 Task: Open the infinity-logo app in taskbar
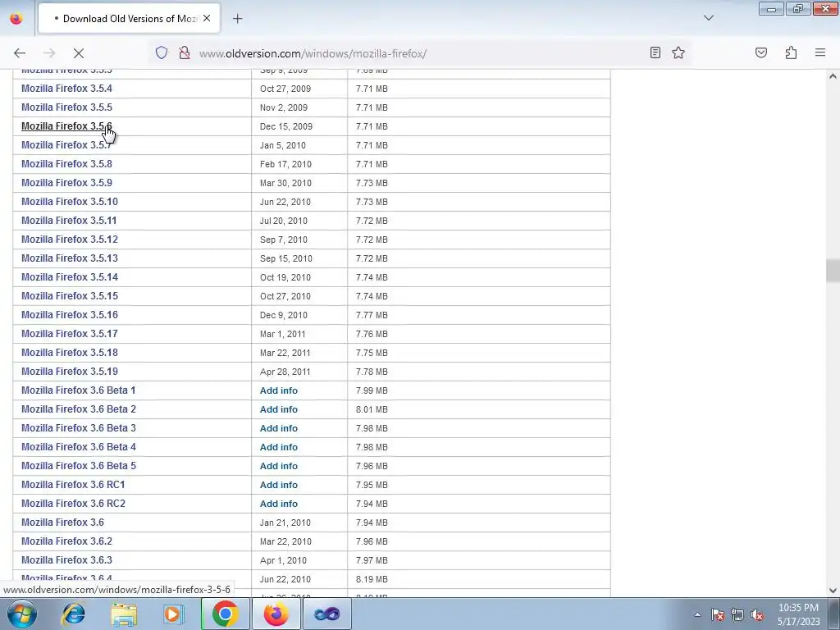326,614
